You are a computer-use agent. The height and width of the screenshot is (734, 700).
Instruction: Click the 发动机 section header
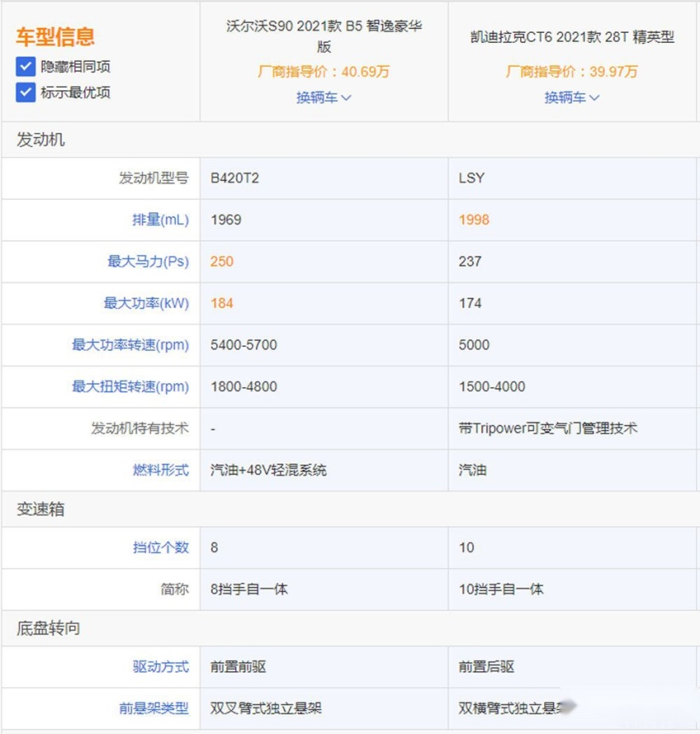[41, 140]
